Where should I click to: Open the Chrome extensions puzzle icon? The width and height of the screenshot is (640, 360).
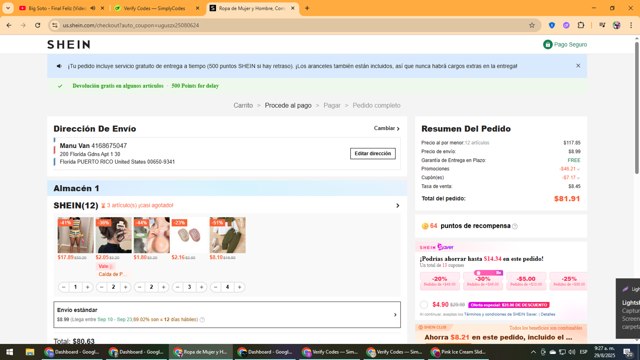point(581,25)
